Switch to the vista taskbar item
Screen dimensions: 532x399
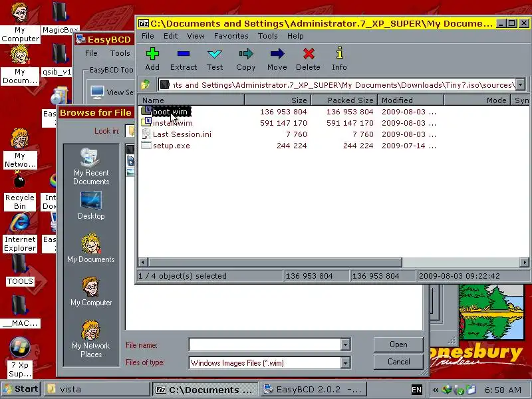tap(96, 389)
